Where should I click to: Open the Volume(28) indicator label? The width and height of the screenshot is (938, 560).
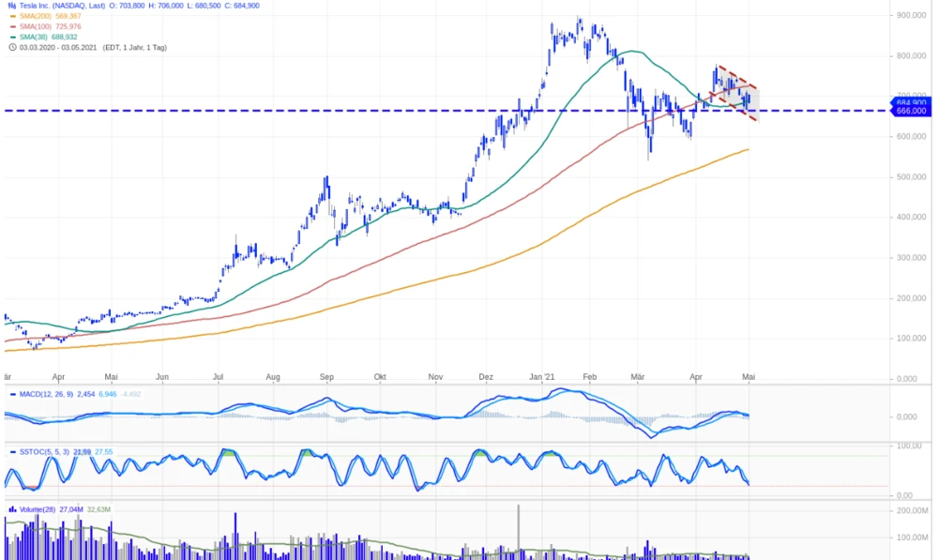[38, 509]
